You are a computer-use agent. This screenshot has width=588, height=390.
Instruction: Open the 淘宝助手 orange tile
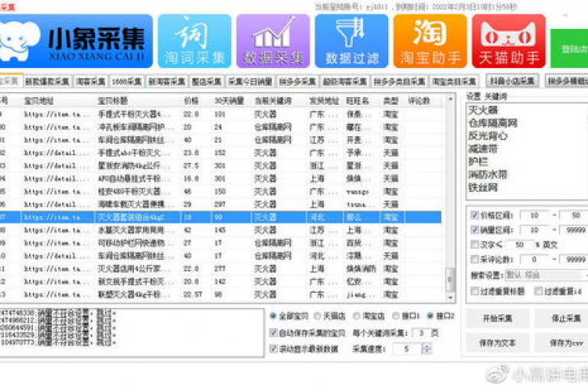pyautogui.click(x=430, y=41)
